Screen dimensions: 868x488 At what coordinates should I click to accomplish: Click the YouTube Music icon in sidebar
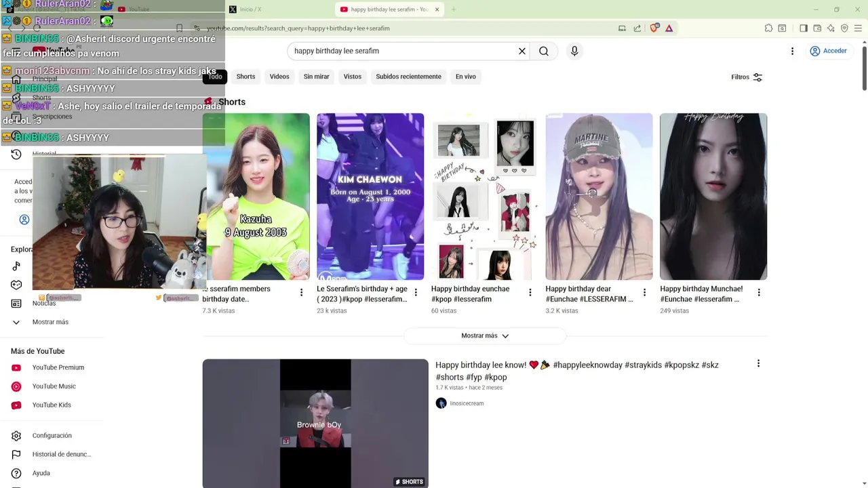[x=16, y=386]
